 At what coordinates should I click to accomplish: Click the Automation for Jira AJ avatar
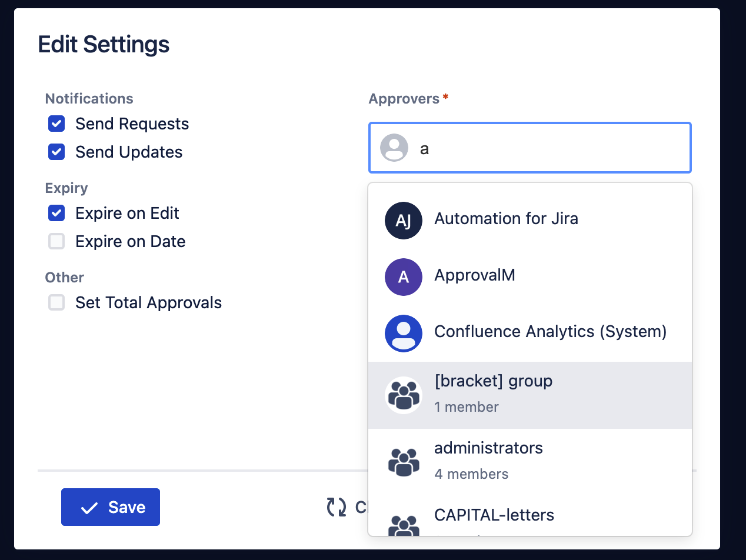click(403, 221)
